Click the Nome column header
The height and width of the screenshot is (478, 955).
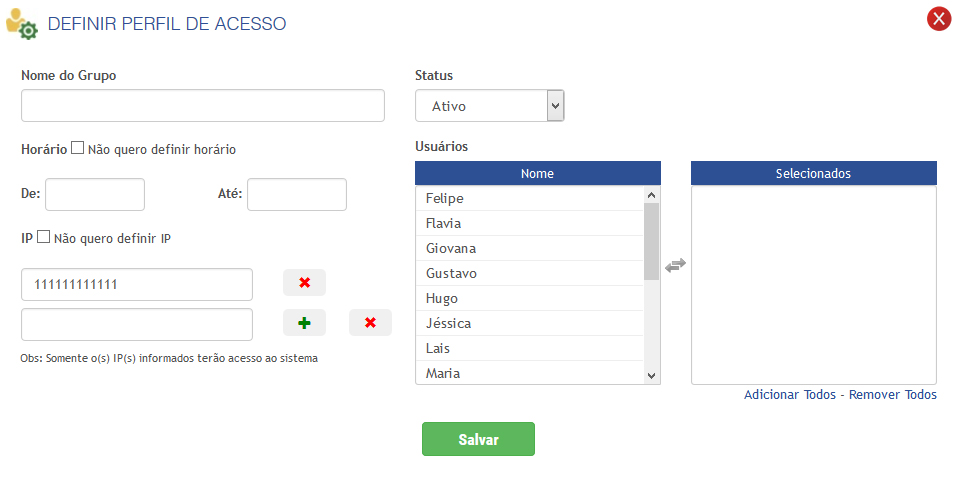(537, 173)
